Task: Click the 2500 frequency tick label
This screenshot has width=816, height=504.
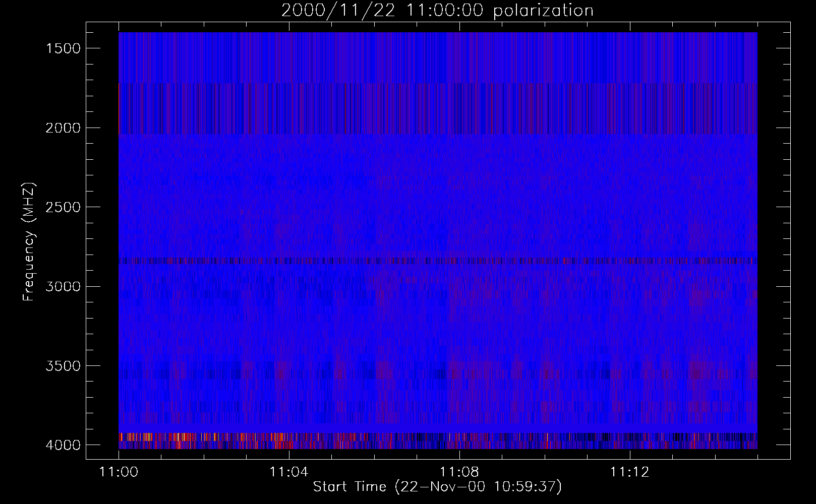Action: tap(63, 207)
